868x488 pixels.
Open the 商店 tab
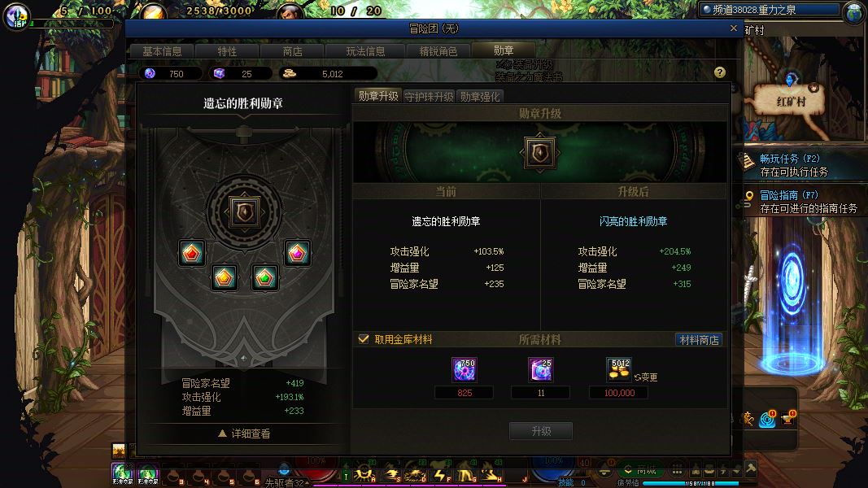(x=292, y=51)
